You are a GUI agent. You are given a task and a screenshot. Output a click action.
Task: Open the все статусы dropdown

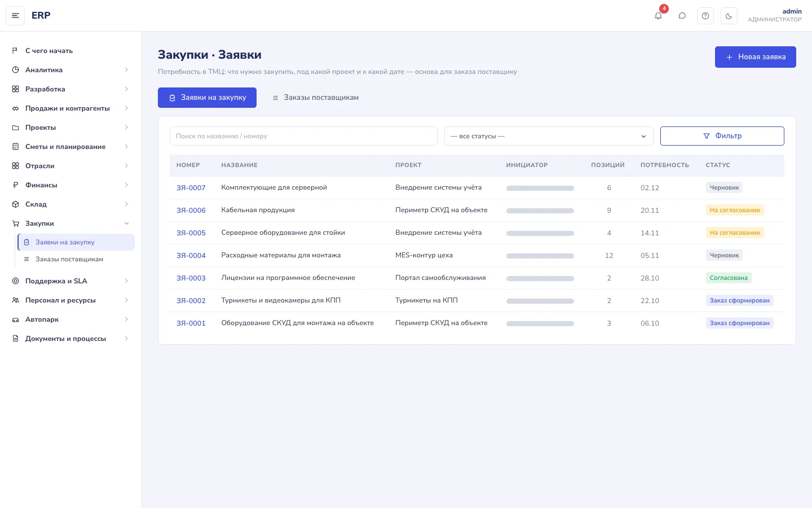(x=549, y=136)
